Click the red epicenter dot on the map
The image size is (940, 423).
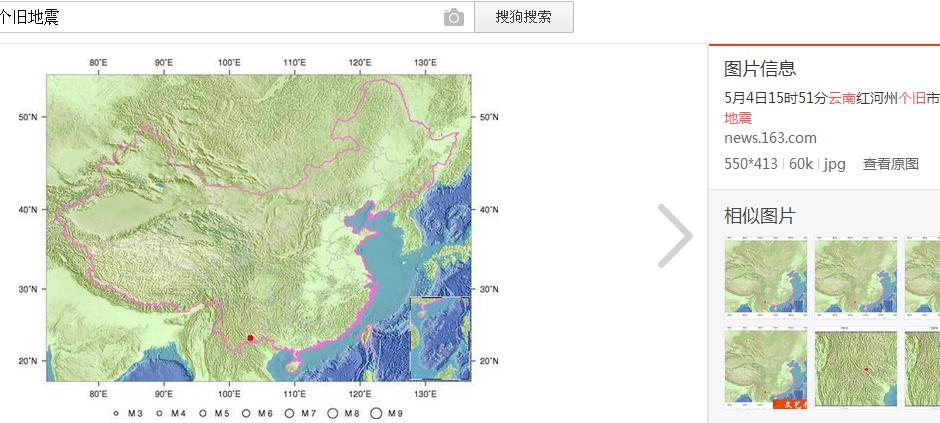click(x=250, y=338)
